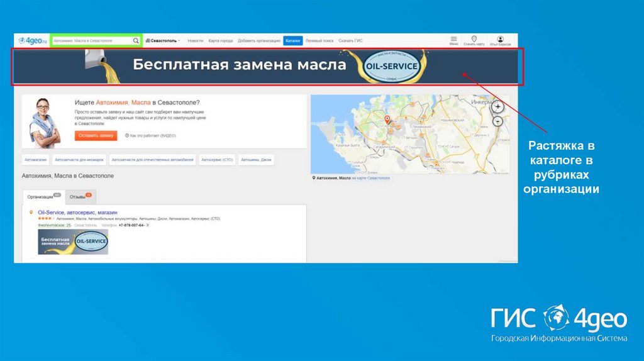The width and height of the screenshot is (644, 361).
Task: Select Автозапчасти для отечественных автомобилей tag
Action: click(152, 160)
